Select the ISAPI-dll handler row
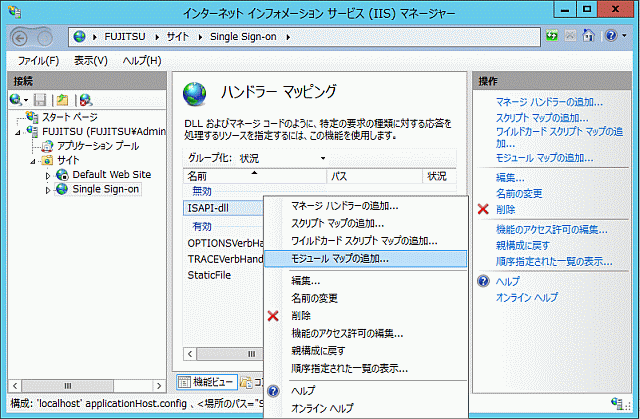Viewport: 640px width, 419px height. pos(224,208)
